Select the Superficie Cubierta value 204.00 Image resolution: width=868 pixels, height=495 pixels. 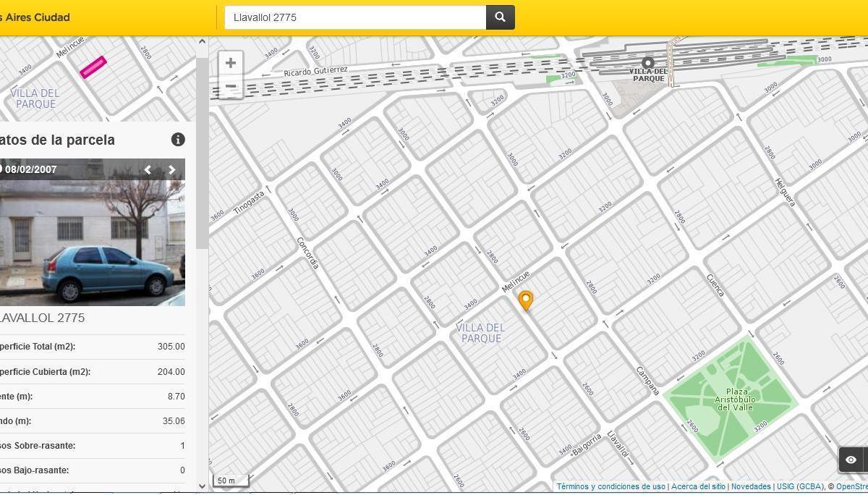pos(171,372)
